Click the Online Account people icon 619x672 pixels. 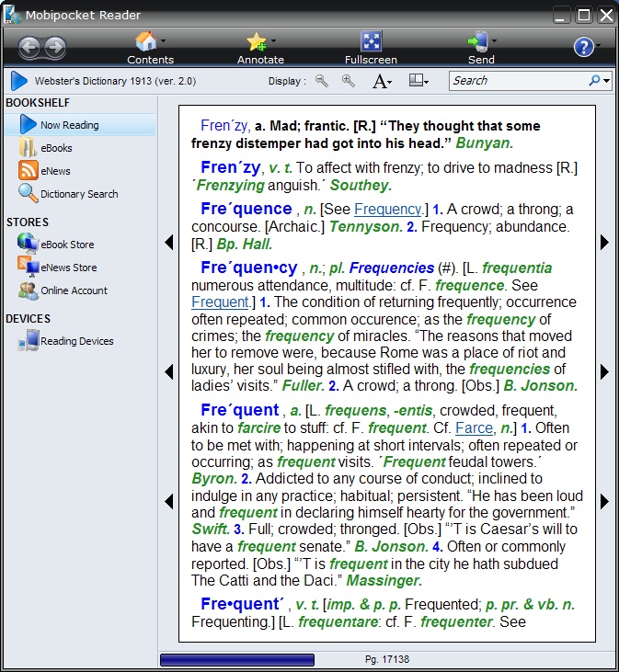coord(28,290)
